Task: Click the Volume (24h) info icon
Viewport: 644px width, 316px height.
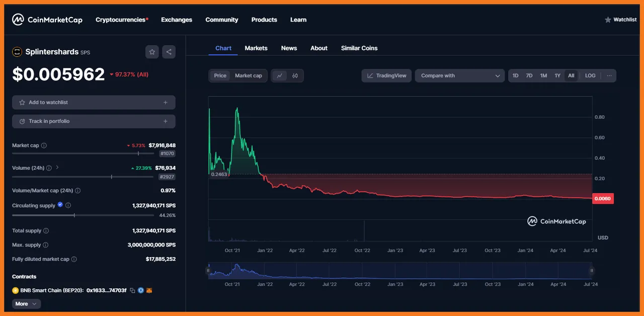Action: 49,168
